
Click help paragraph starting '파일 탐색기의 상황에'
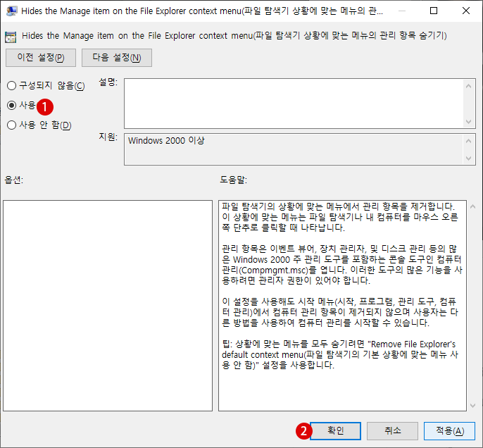pos(340,217)
